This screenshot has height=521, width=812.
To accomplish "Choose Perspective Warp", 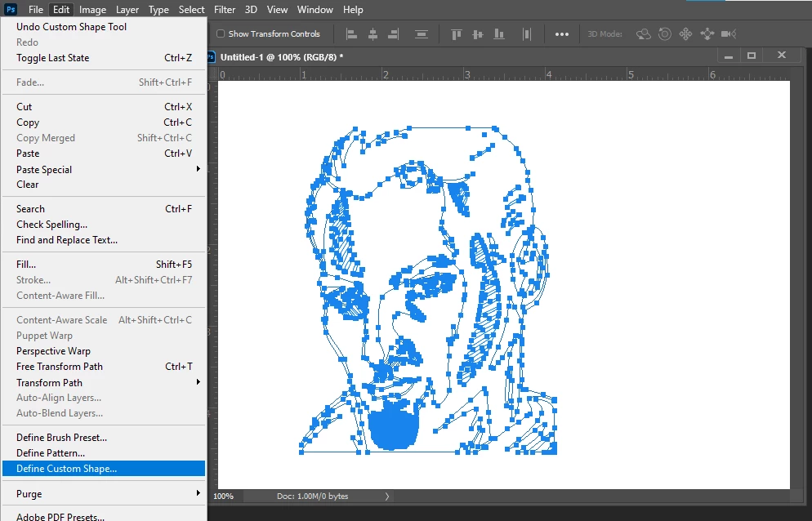I will pos(104,351).
